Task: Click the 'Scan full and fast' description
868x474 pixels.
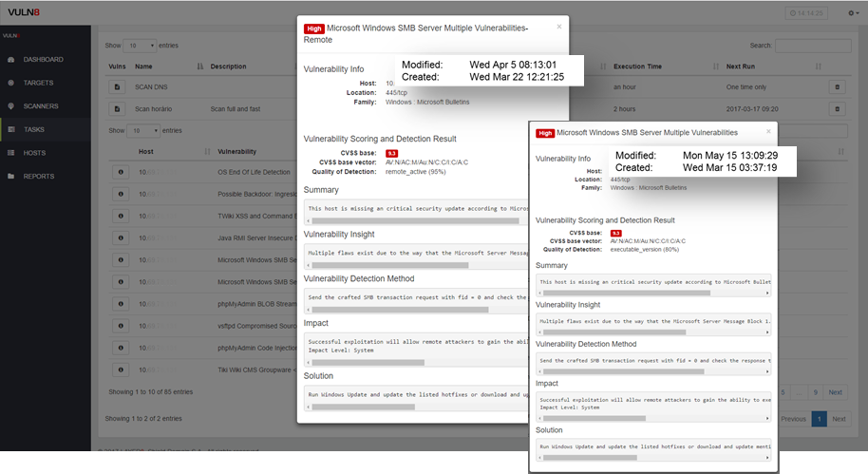Action: (236, 109)
